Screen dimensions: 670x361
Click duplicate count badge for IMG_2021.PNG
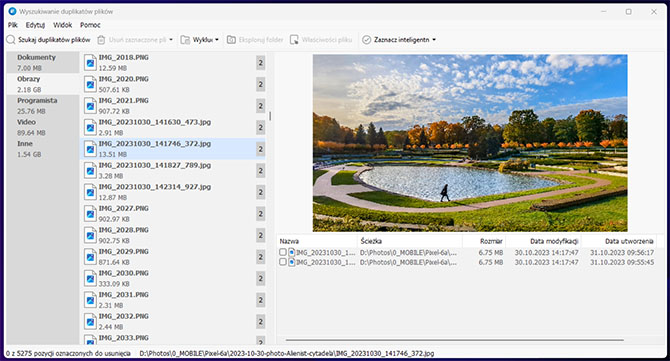[x=261, y=106]
